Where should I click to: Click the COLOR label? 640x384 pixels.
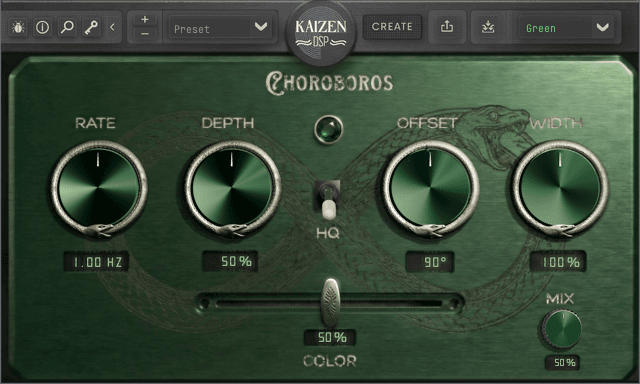pos(330,361)
